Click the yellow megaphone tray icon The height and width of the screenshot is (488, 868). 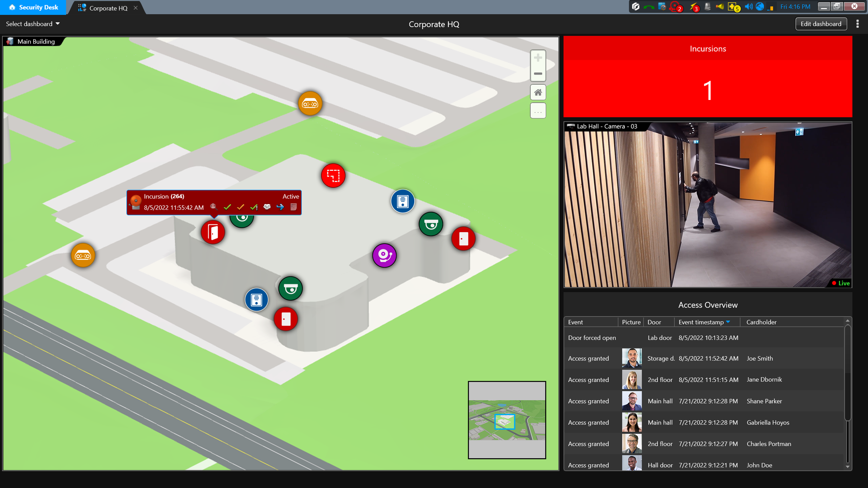tap(720, 7)
